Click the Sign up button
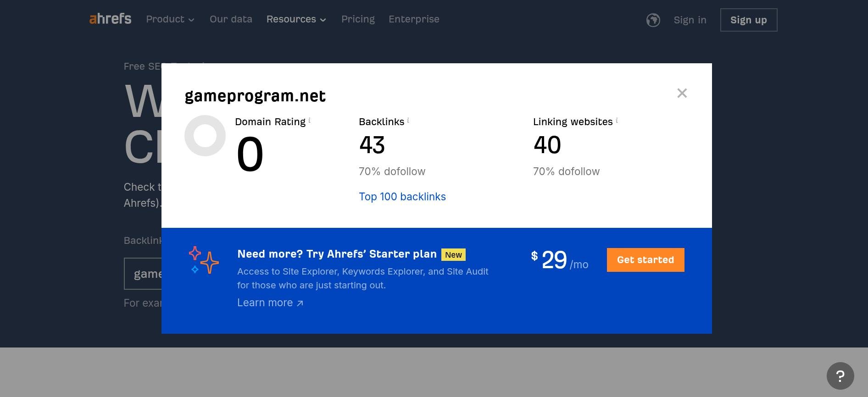Image resolution: width=868 pixels, height=397 pixels. (x=749, y=20)
